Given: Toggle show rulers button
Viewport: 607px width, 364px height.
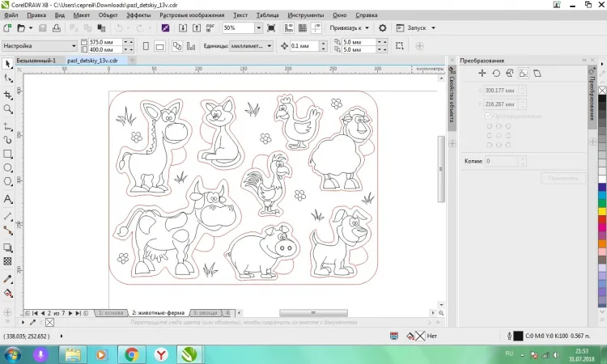Looking at the screenshot, I should click(289, 28).
